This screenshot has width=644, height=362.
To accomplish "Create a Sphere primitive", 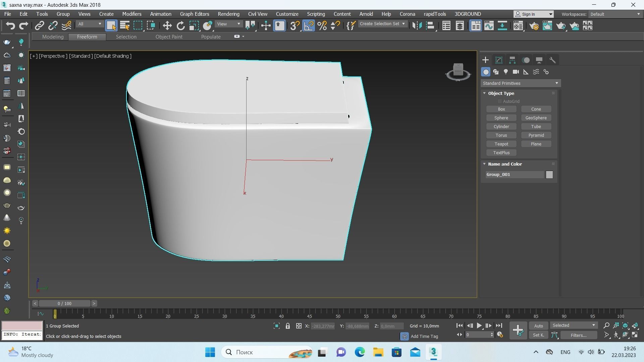I will (x=501, y=118).
